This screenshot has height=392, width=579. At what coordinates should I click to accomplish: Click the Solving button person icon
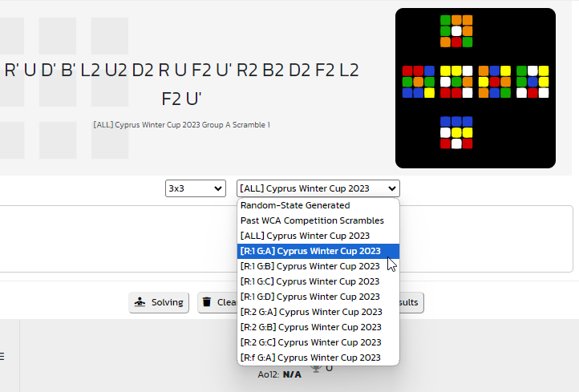tap(140, 302)
